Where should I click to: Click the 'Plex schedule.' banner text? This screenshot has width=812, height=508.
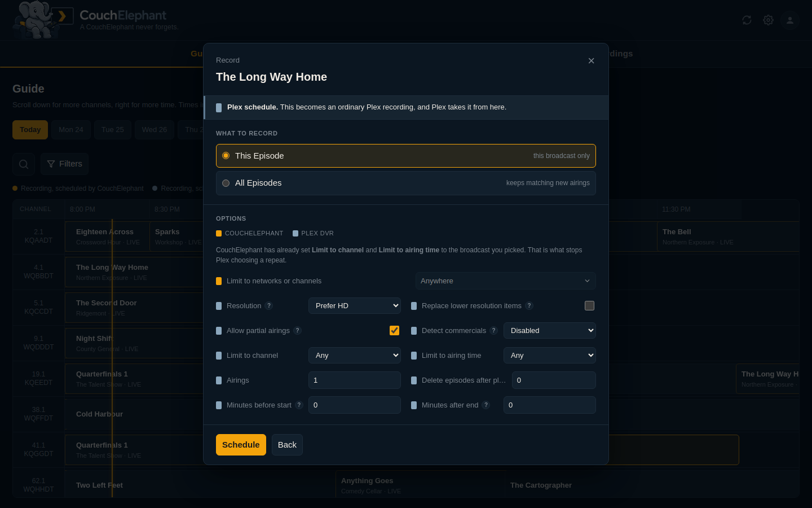click(x=253, y=107)
